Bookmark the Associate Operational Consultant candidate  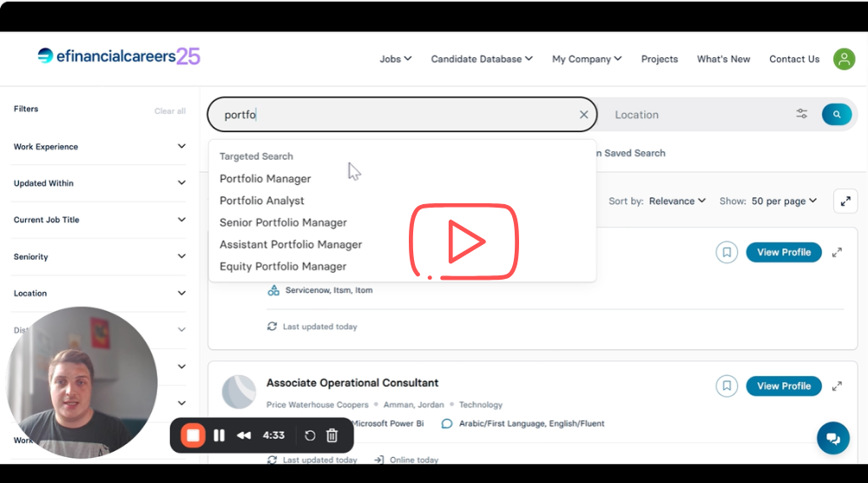click(x=727, y=386)
